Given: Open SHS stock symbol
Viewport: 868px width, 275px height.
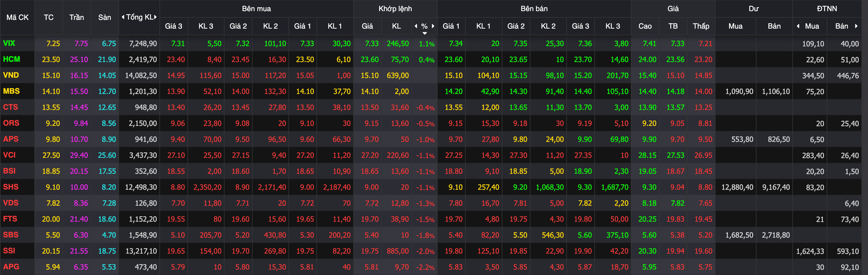Looking at the screenshot, I should [x=11, y=187].
